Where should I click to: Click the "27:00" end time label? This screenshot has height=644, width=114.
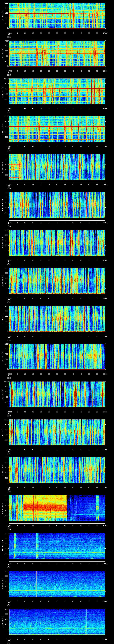[105, 412]
